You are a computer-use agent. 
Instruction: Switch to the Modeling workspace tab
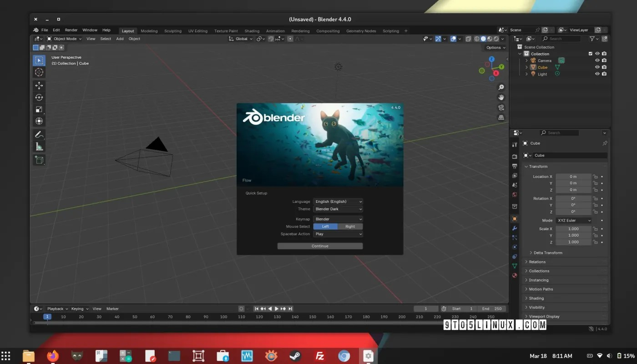click(149, 30)
